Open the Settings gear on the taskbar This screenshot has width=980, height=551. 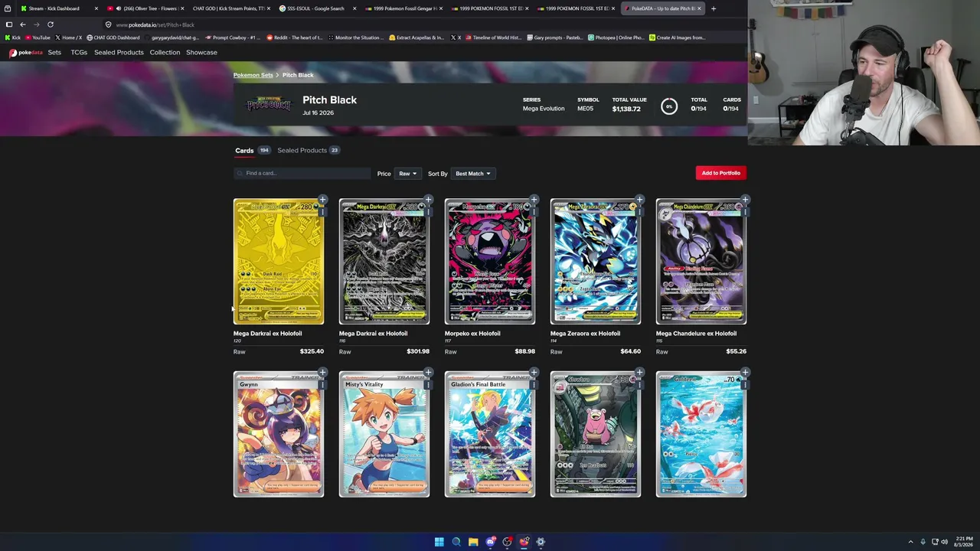[x=541, y=542]
